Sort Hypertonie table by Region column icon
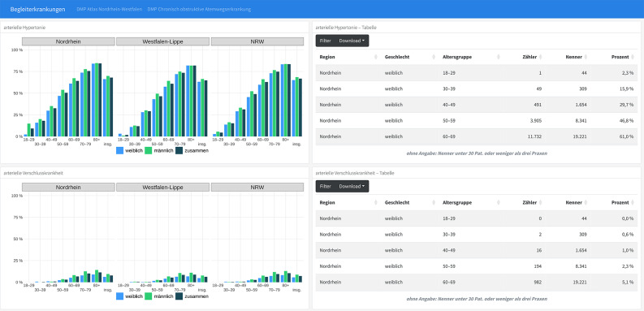644x311 pixels. point(376,57)
